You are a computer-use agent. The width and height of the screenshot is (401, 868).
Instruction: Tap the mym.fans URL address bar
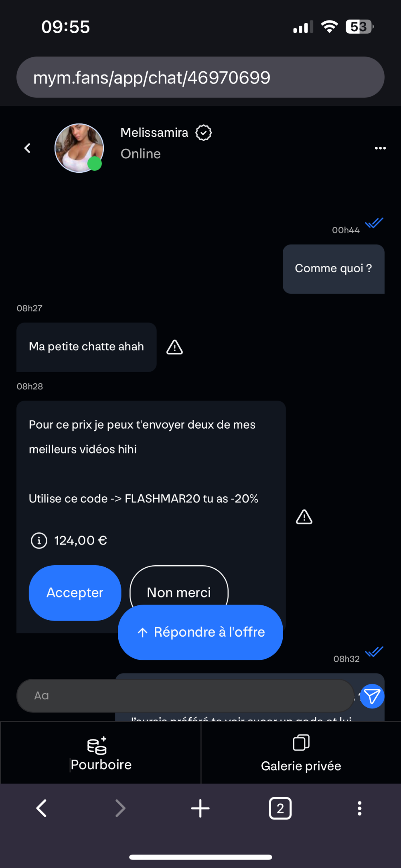200,77
